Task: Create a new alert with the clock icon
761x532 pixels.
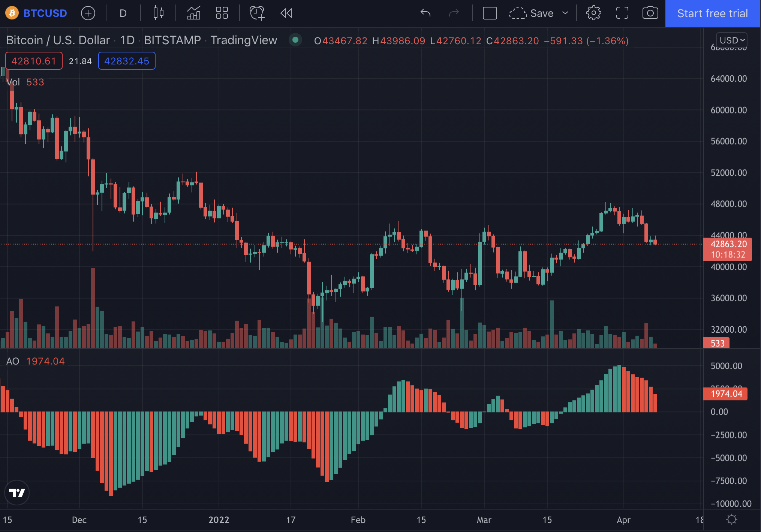Action: 257,13
